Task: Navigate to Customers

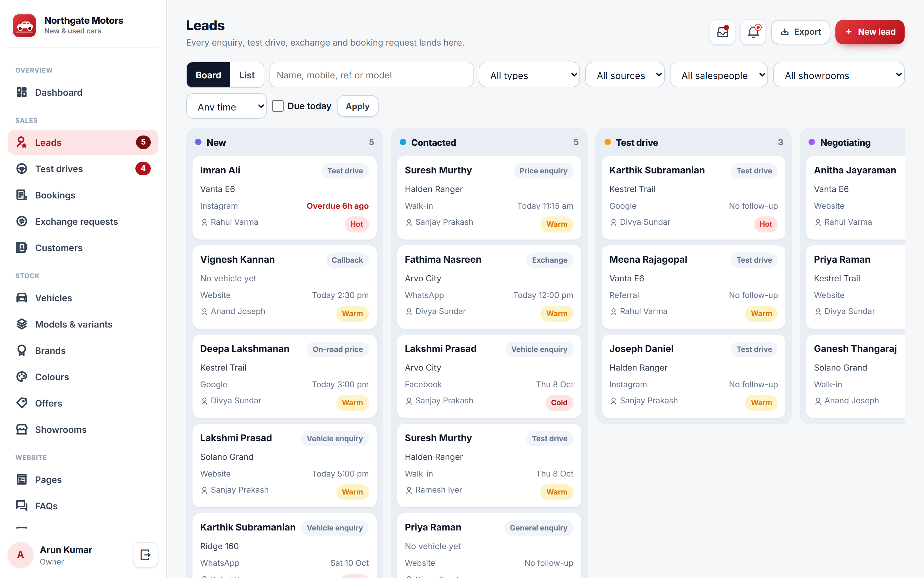Action: click(x=83, y=248)
